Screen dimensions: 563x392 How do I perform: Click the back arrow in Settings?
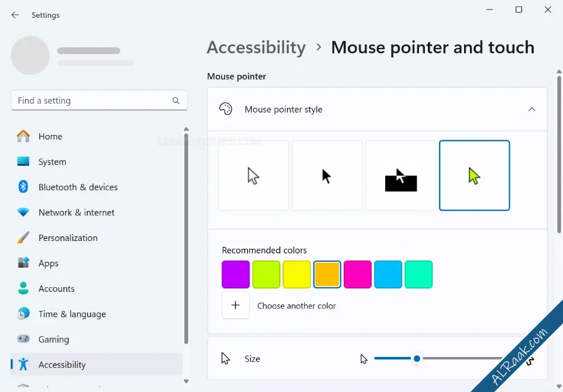pyautogui.click(x=15, y=15)
